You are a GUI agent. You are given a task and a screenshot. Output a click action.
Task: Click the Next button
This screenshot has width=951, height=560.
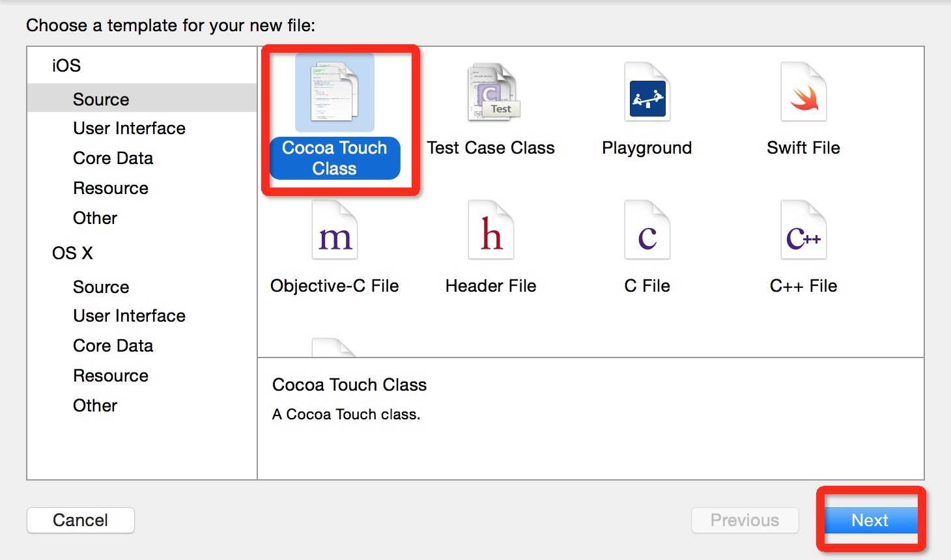click(x=870, y=520)
